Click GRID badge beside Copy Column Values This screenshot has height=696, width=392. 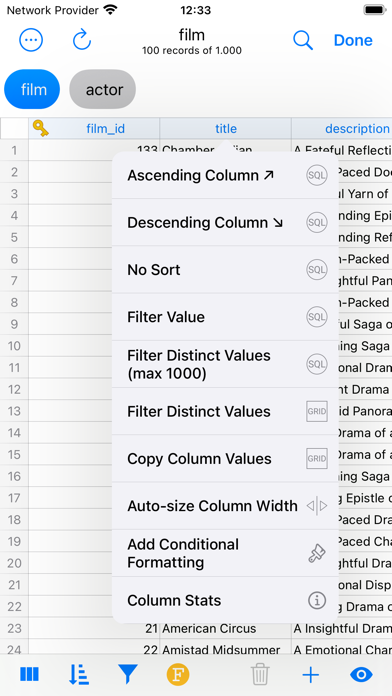317,459
